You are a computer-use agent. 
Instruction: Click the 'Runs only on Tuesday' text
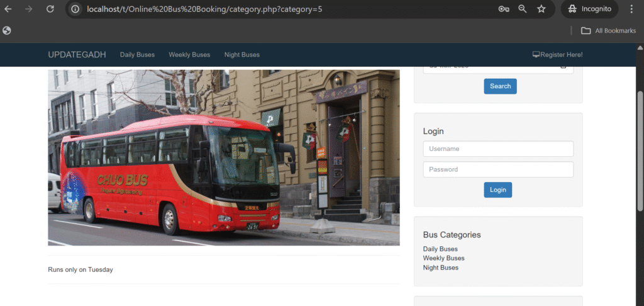point(80,270)
